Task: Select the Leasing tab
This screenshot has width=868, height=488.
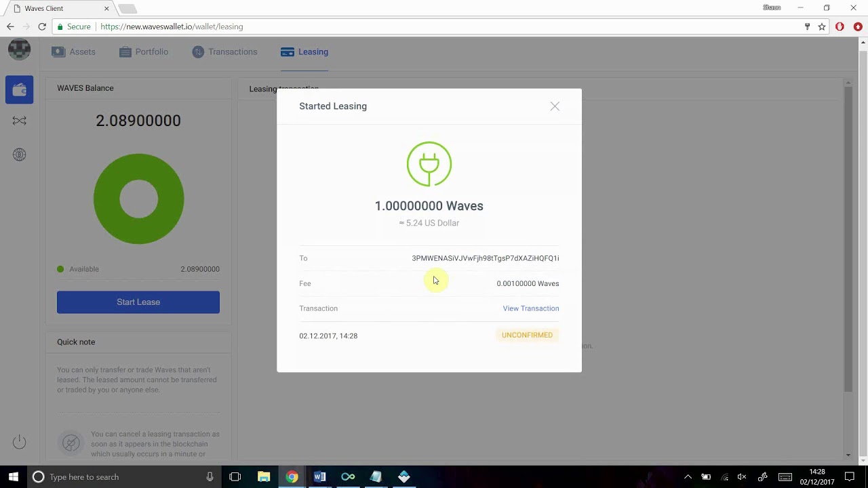Action: pyautogui.click(x=304, y=52)
